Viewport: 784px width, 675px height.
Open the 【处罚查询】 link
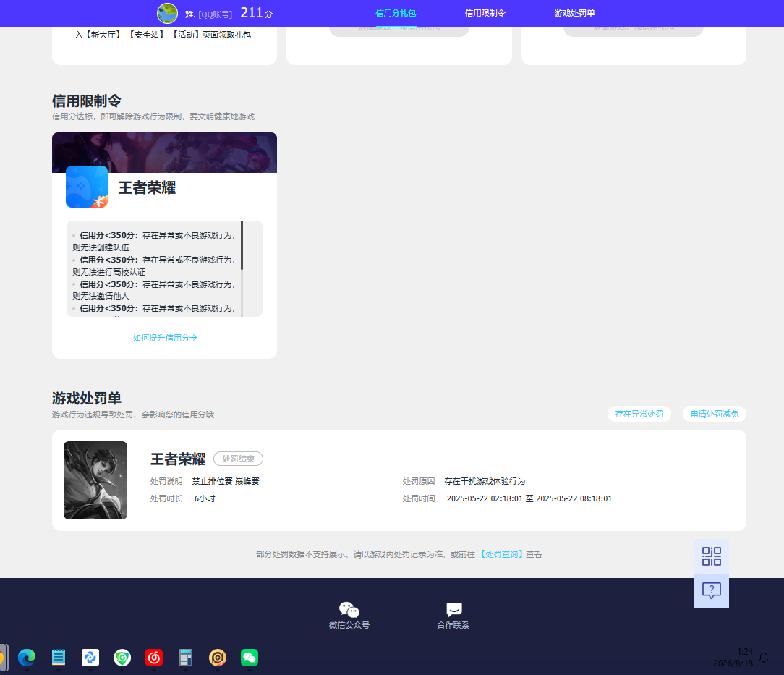[501, 554]
